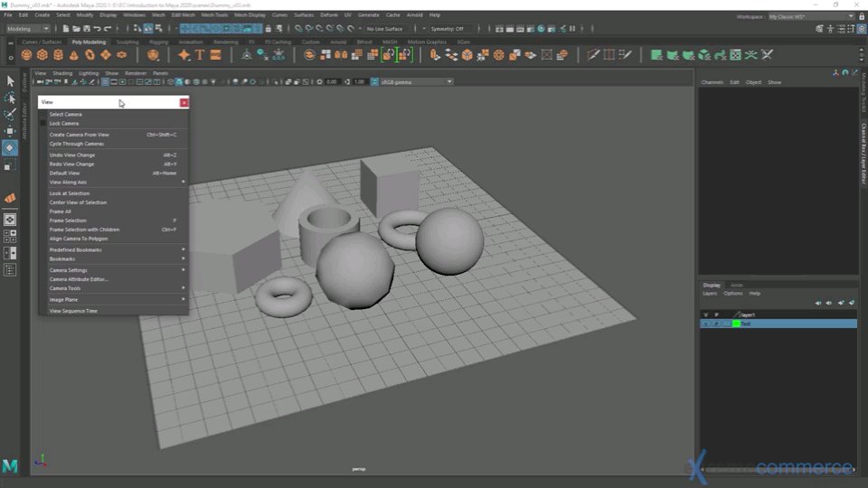Toggle visibility V of layer1
Screen dimensions: 868x488
click(705, 314)
